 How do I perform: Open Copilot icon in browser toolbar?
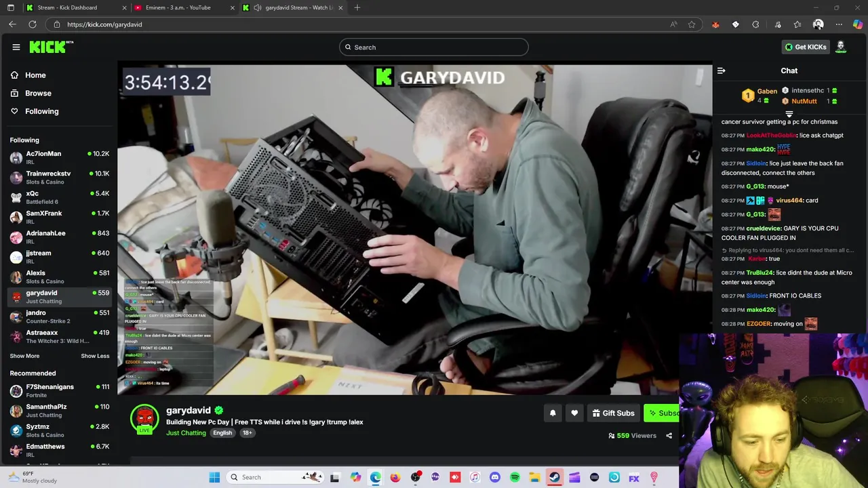pyautogui.click(x=858, y=24)
